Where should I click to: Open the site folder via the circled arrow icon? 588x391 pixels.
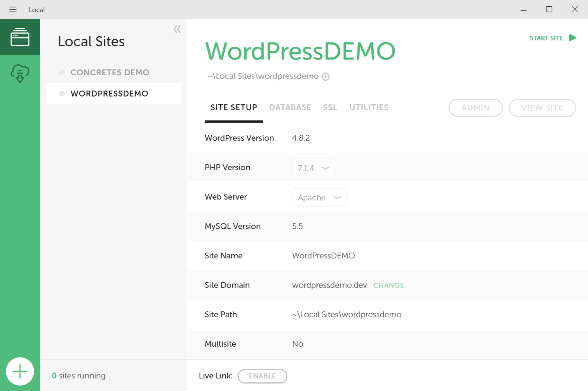click(325, 76)
